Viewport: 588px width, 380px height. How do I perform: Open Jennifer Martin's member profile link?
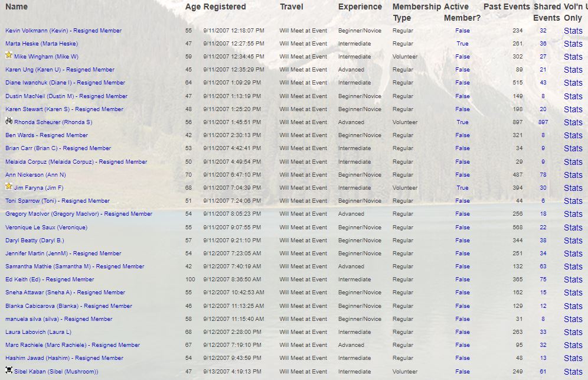pyautogui.click(x=63, y=254)
